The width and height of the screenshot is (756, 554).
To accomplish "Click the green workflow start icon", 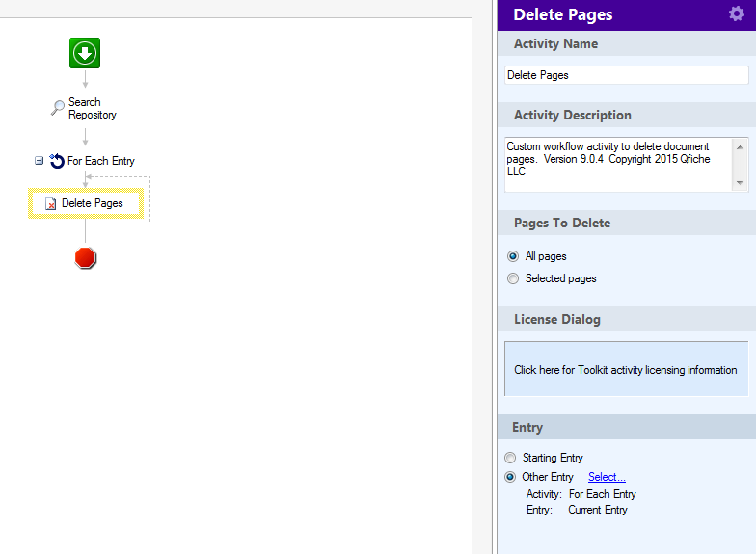I will tap(85, 53).
